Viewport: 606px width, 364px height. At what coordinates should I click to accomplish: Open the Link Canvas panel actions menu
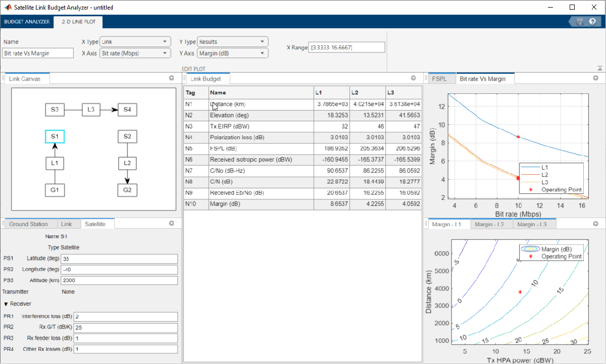click(x=172, y=78)
